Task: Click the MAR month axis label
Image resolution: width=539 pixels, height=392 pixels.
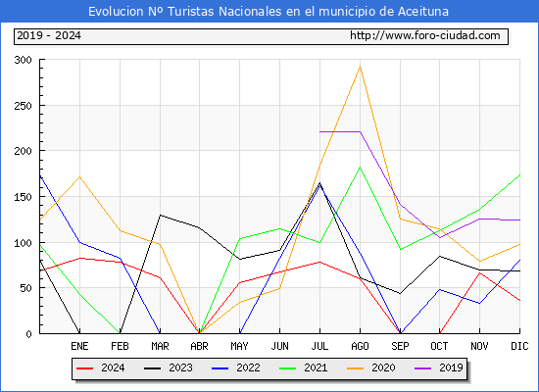Action: click(x=160, y=346)
